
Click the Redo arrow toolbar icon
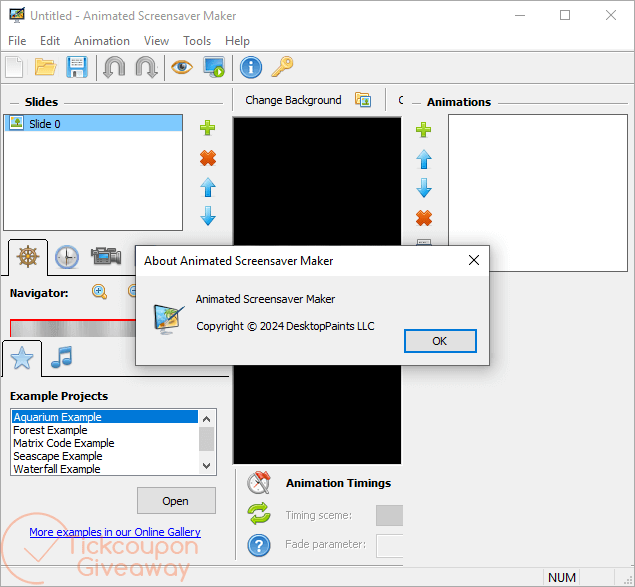click(147, 67)
